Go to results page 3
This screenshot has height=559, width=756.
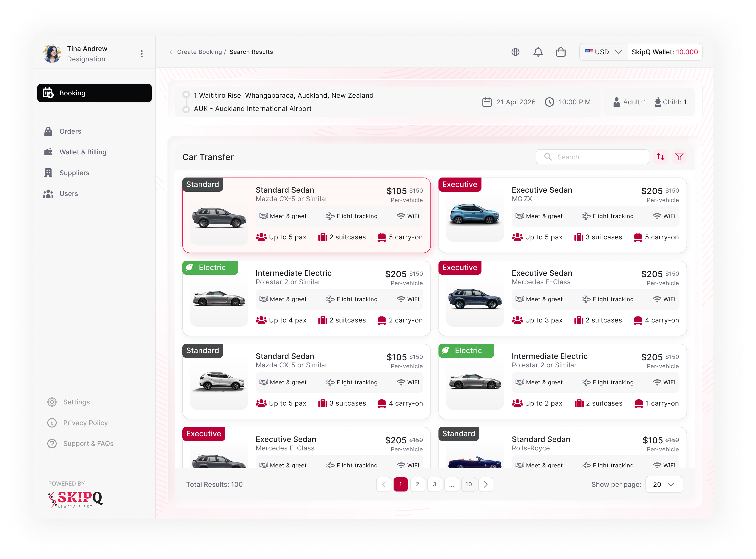click(434, 484)
